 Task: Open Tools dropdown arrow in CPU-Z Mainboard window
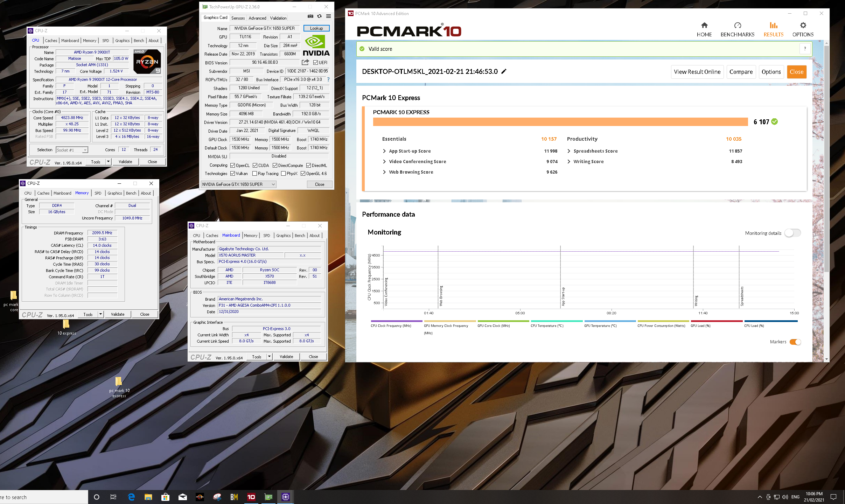(269, 357)
